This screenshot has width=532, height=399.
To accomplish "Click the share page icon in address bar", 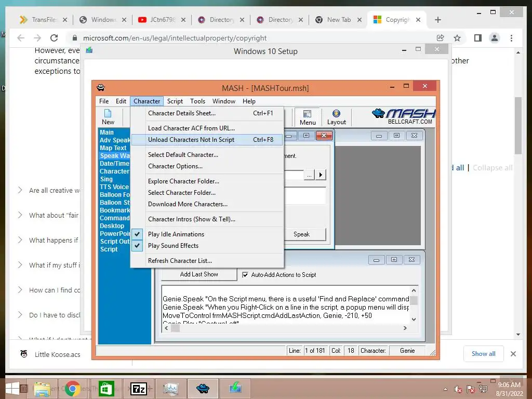I will [441, 38].
